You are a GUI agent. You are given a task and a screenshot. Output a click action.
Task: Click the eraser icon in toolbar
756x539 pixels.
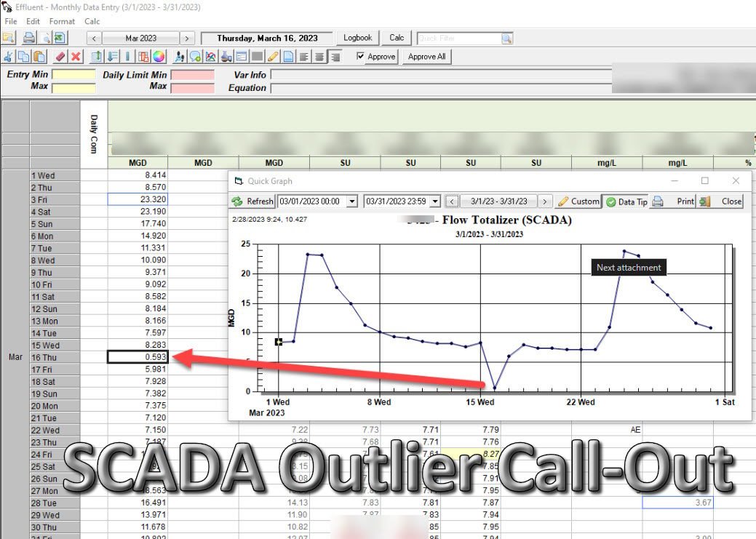(60, 57)
